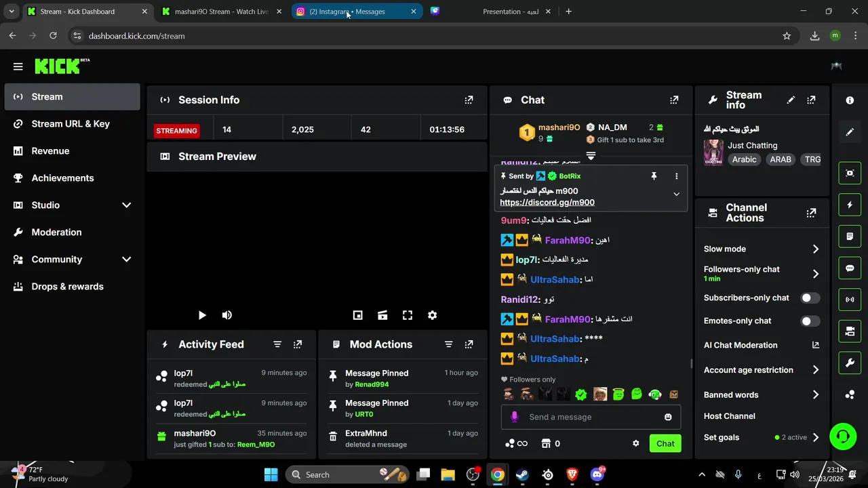The height and width of the screenshot is (488, 868).
Task: Enter fullscreen on the stream preview
Action: point(408,315)
